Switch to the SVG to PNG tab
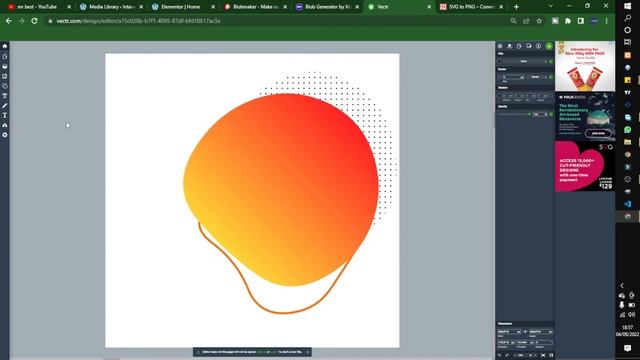This screenshot has height=360, width=640. (471, 7)
